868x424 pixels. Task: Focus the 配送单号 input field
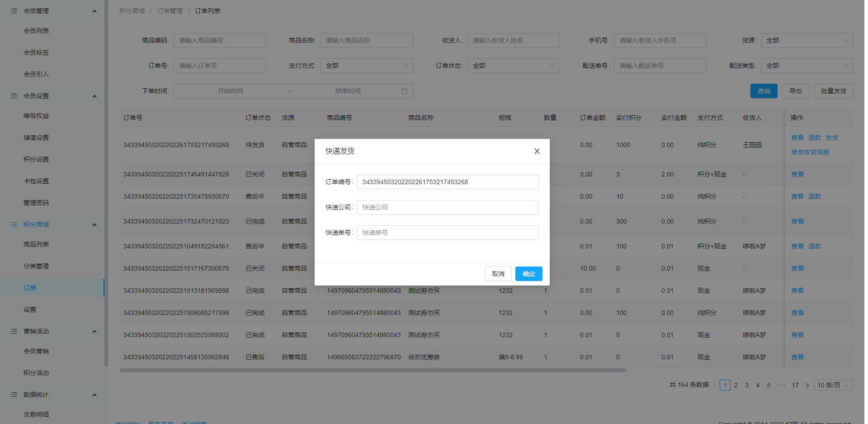coord(660,66)
